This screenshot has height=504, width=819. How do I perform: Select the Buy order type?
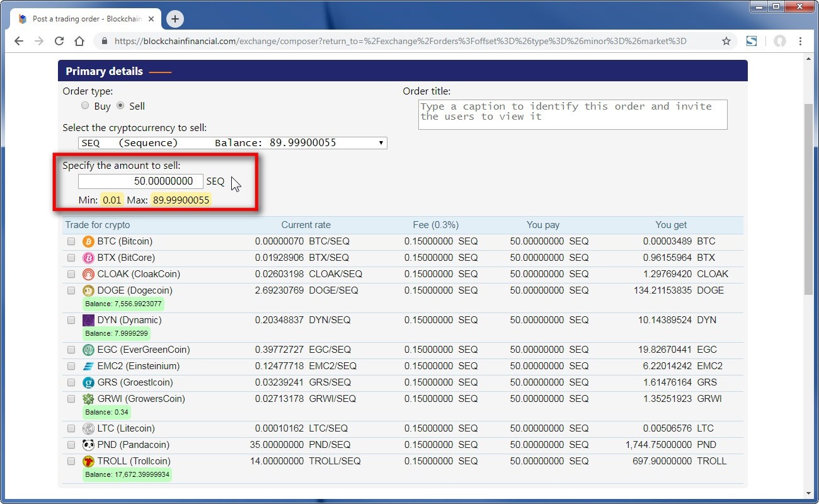[x=85, y=106]
